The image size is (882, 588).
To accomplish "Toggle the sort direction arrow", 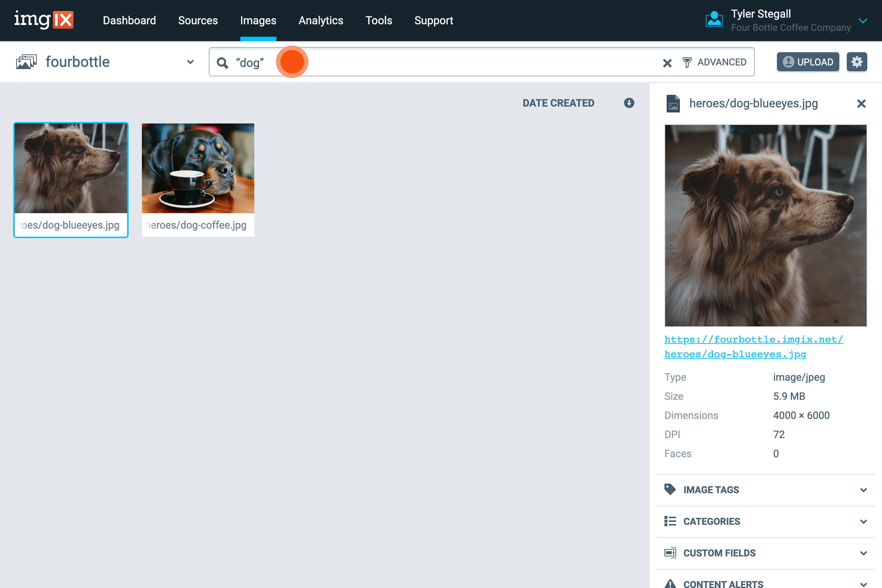I will click(x=628, y=103).
